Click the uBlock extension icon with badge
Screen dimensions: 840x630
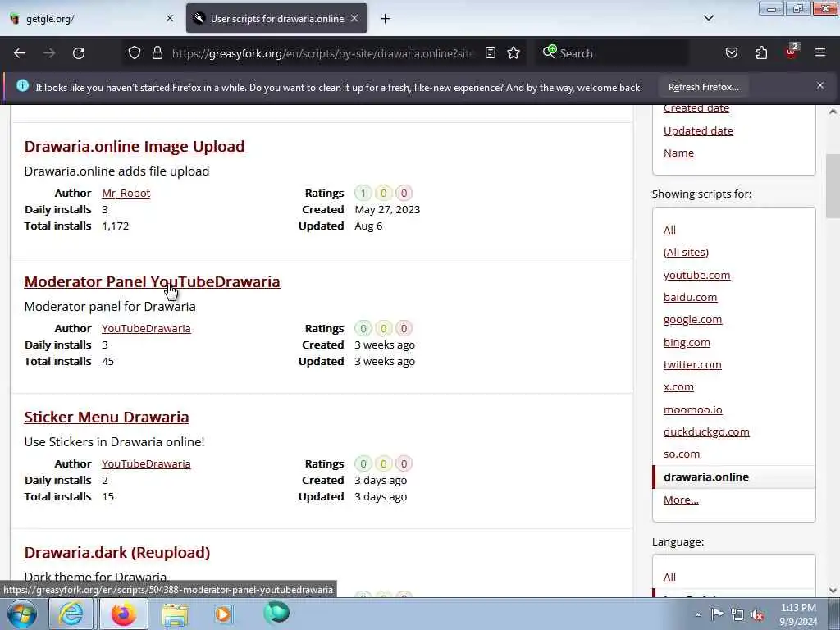tap(792, 52)
